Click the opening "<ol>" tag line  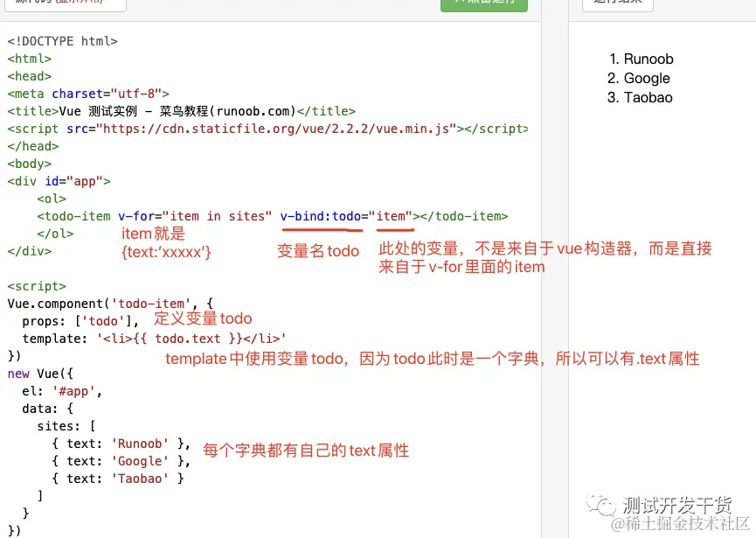point(52,199)
